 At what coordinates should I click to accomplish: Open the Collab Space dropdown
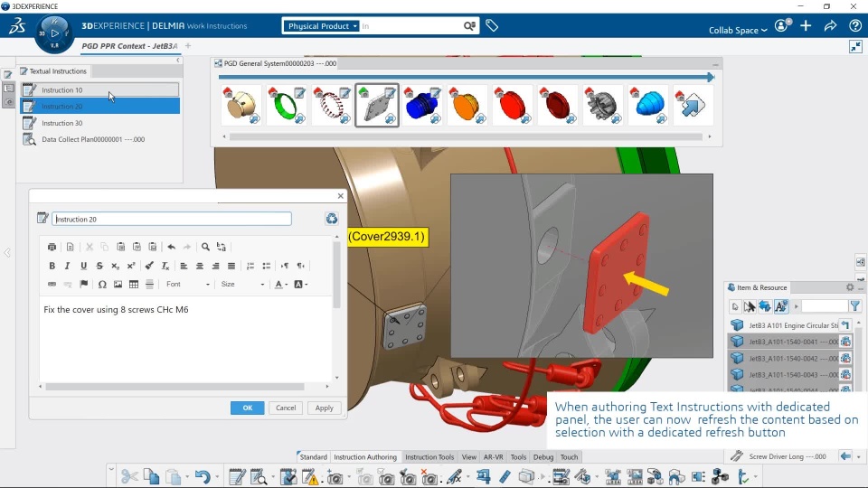(738, 31)
